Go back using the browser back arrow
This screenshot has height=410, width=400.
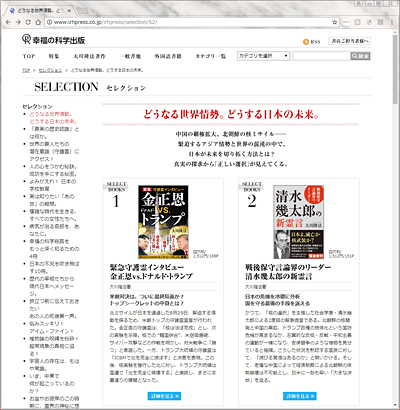coord(9,22)
